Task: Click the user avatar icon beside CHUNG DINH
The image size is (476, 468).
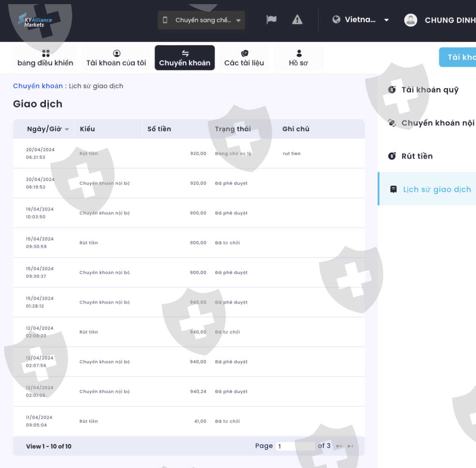Action: [x=410, y=20]
